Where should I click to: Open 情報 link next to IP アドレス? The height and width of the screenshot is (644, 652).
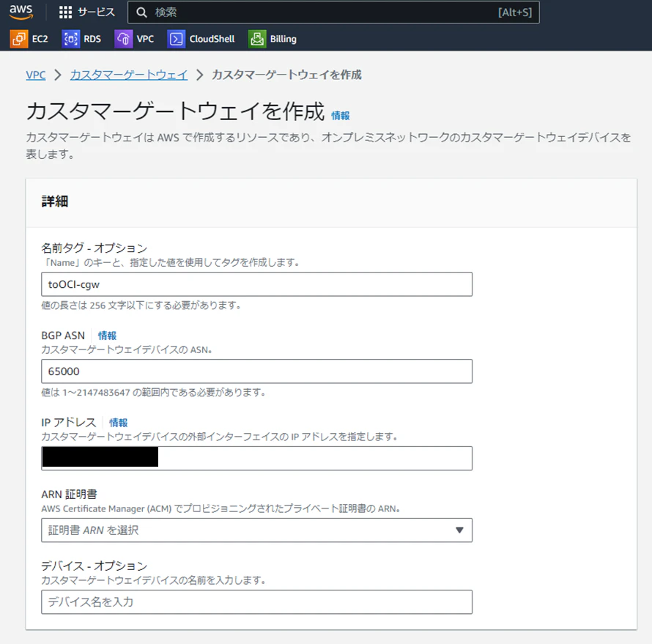coord(119,423)
